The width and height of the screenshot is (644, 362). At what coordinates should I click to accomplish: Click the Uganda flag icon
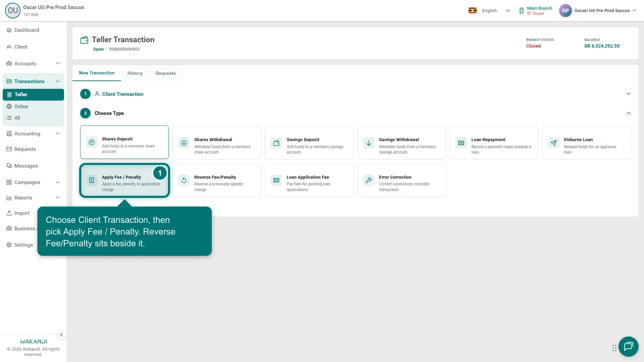point(472,10)
